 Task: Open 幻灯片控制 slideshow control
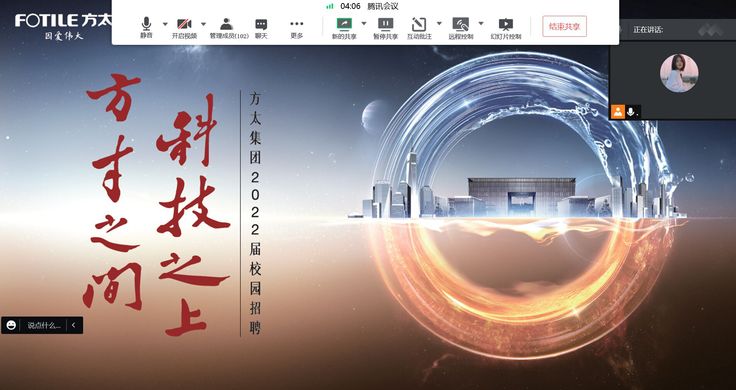pyautogui.click(x=506, y=28)
